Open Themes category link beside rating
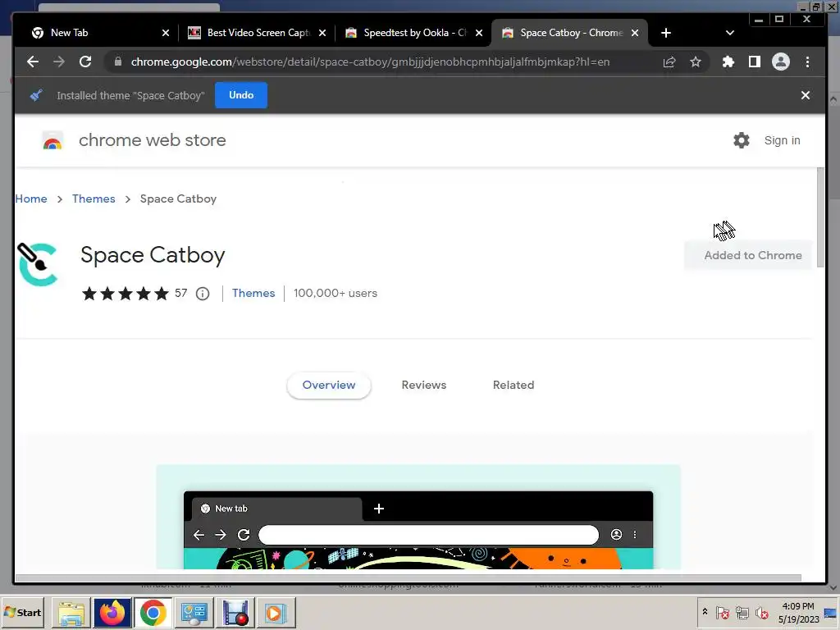Screen dimensions: 840x630 click(x=253, y=293)
